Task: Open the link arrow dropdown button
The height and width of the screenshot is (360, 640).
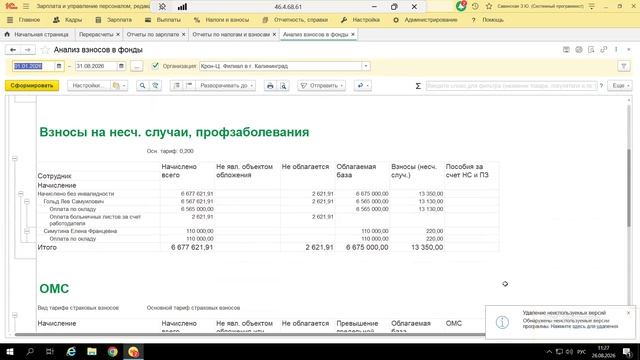Action: [x=362, y=86]
